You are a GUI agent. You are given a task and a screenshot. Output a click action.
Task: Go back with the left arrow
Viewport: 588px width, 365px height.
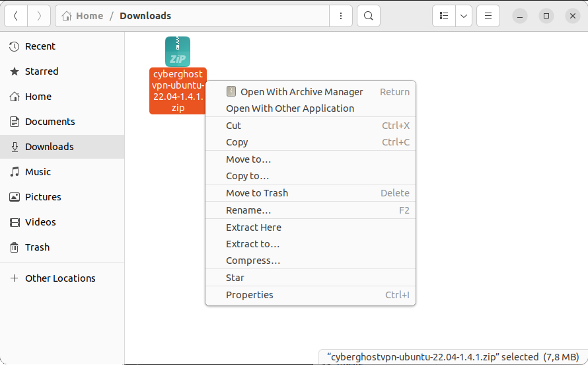16,16
